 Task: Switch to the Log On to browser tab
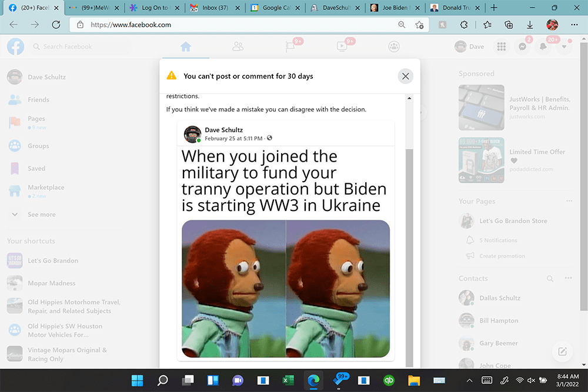click(154, 8)
